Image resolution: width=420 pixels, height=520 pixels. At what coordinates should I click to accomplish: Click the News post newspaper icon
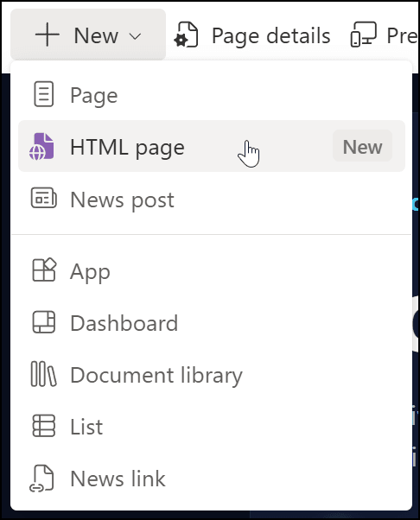point(44,199)
